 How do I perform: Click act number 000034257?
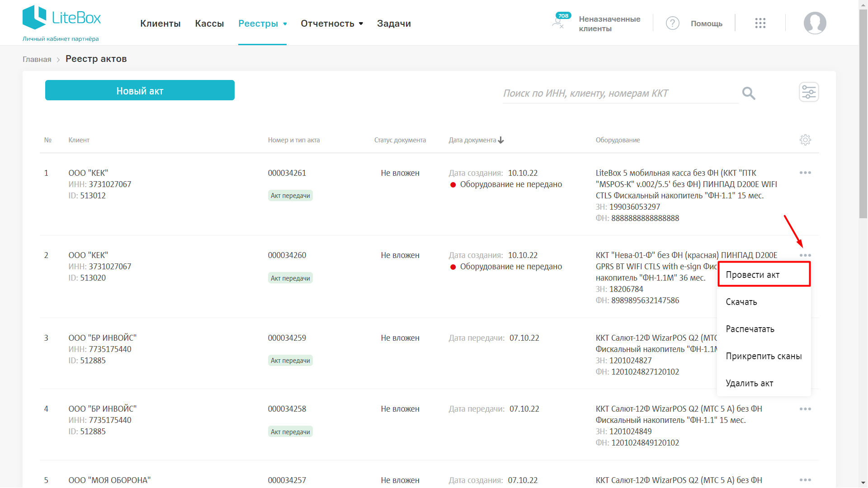[x=287, y=480]
